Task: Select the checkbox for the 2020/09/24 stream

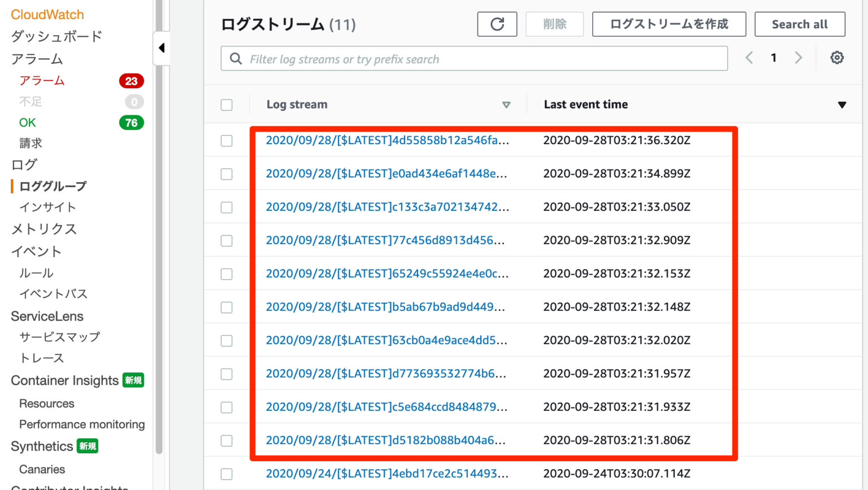Action: (x=227, y=474)
